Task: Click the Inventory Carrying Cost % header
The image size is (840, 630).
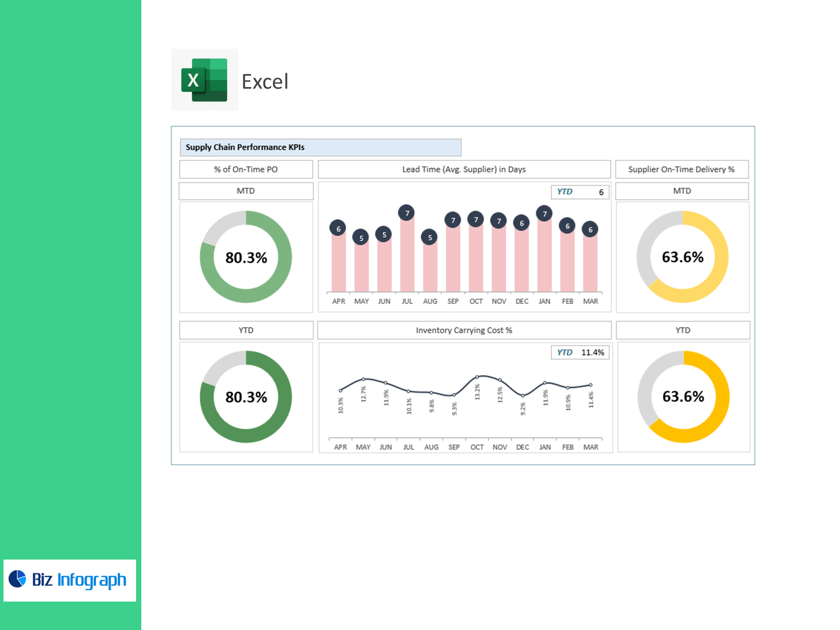Action: (x=464, y=330)
